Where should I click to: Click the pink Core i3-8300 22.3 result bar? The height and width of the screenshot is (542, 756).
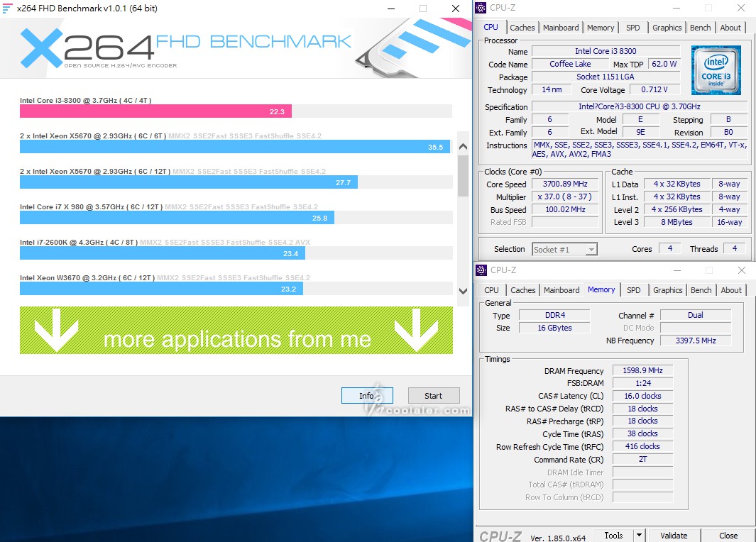pos(155,111)
